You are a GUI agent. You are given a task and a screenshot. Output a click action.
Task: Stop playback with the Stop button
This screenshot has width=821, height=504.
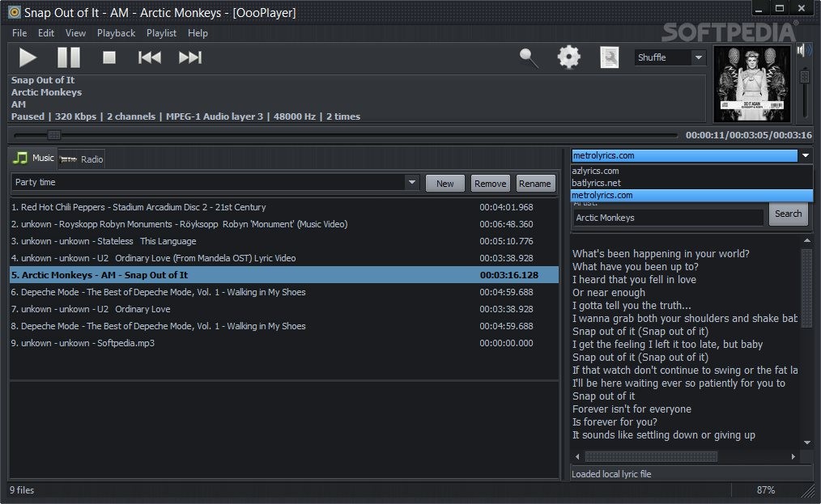(109, 57)
